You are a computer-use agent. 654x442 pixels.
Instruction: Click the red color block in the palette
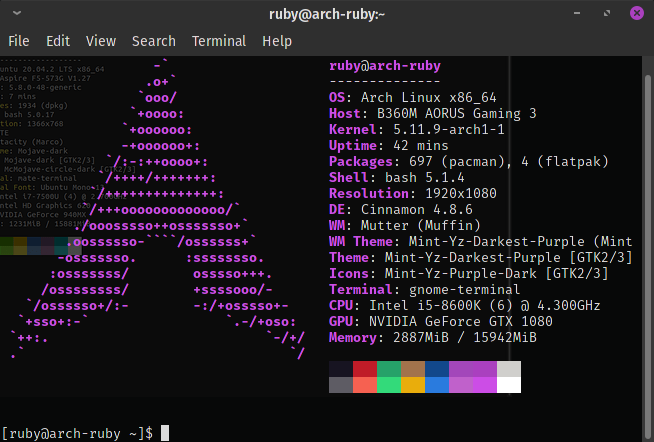coord(365,369)
